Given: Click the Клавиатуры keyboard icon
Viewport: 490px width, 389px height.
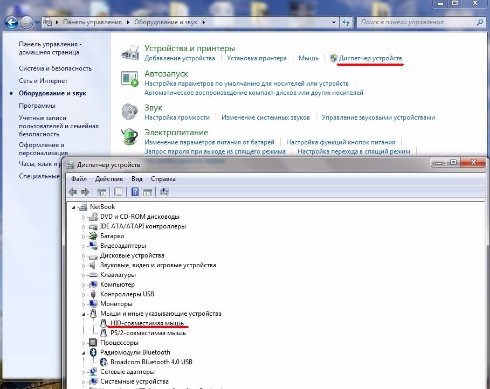Looking at the screenshot, I should click(x=93, y=275).
